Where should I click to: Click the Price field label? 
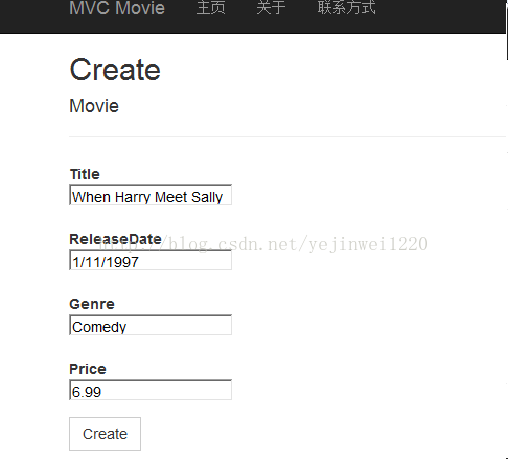[x=88, y=369]
